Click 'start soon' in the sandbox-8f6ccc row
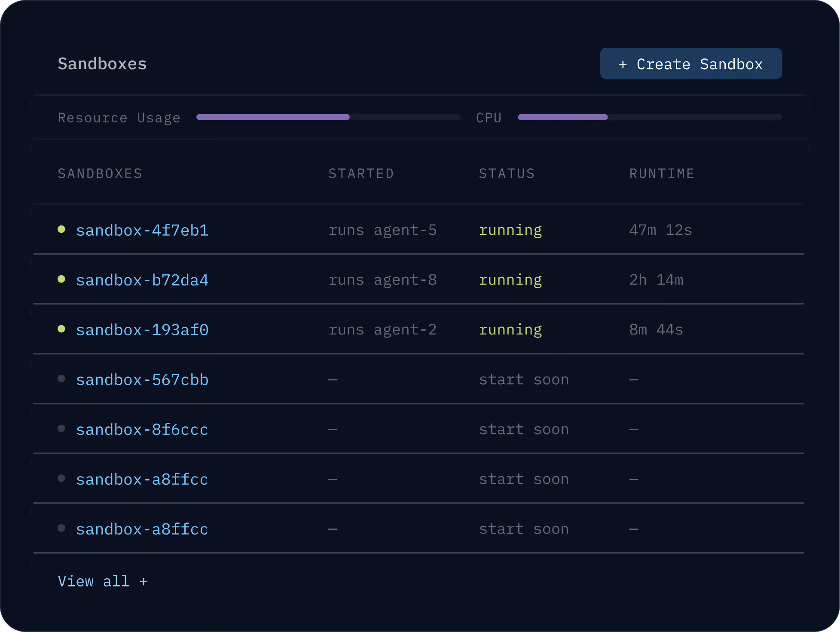Image resolution: width=840 pixels, height=632 pixels. click(x=524, y=429)
